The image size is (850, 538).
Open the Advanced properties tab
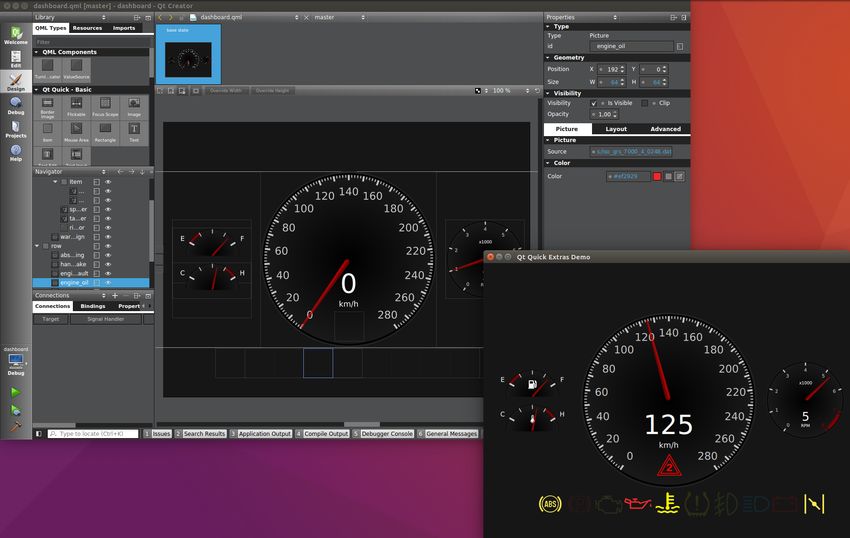pos(665,129)
